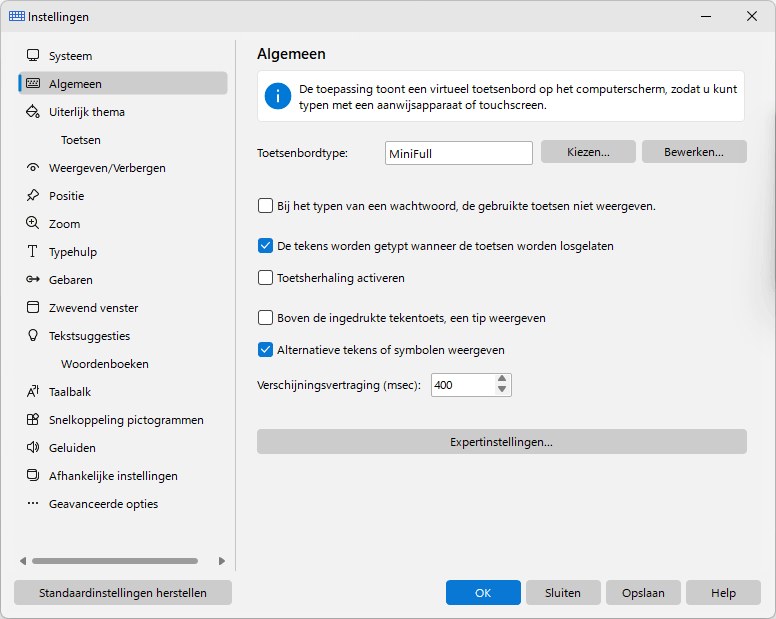The width and height of the screenshot is (776, 619).
Task: Uncheck typing characters on key release
Action: click(x=265, y=245)
